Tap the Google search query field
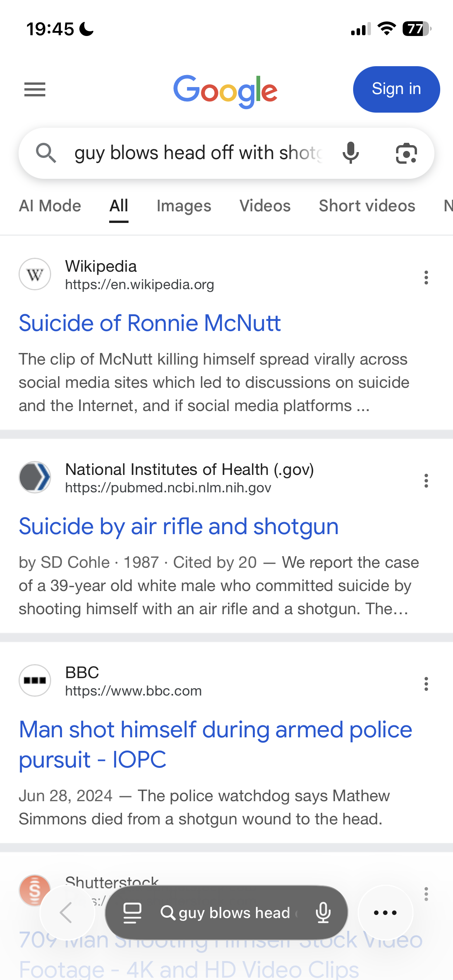453x980 pixels. coord(197,153)
